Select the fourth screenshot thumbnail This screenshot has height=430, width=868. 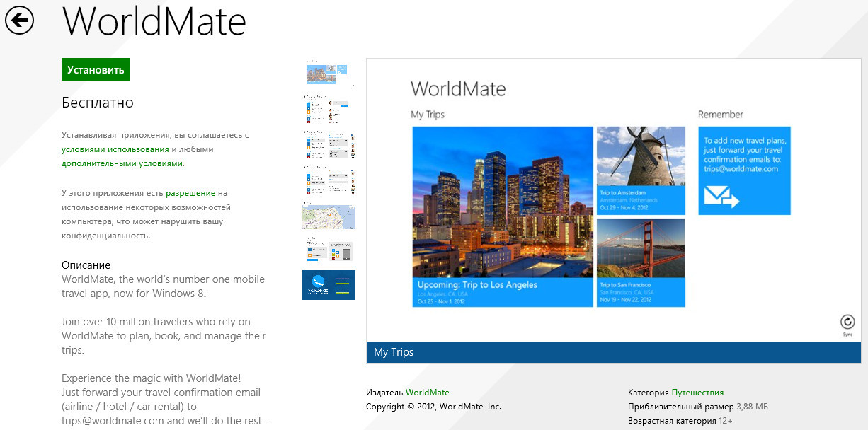click(x=329, y=181)
